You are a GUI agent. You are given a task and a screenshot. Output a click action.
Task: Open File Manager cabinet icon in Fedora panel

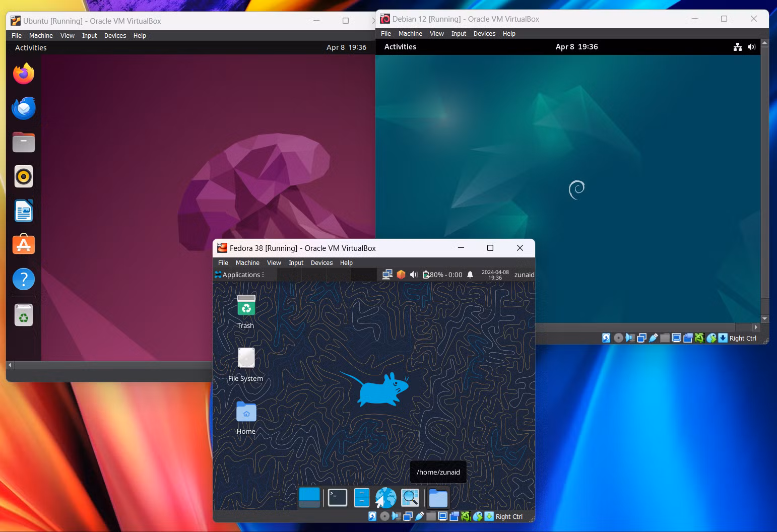361,497
